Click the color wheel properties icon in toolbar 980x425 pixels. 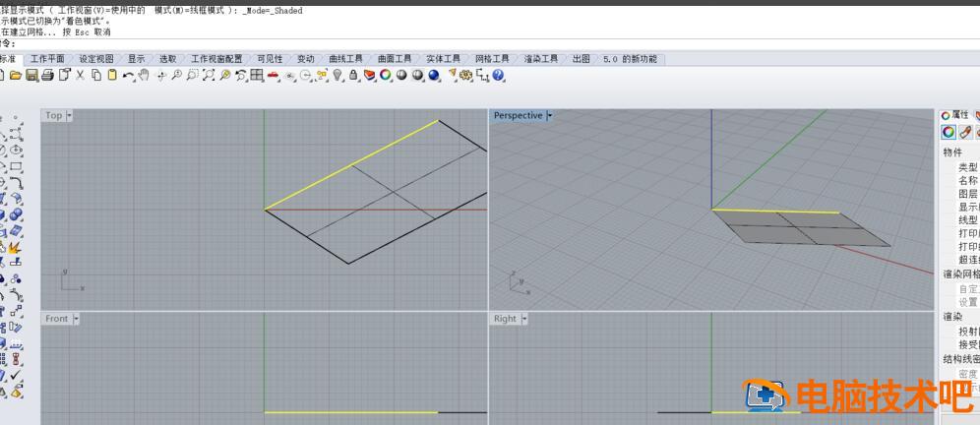[x=385, y=75]
